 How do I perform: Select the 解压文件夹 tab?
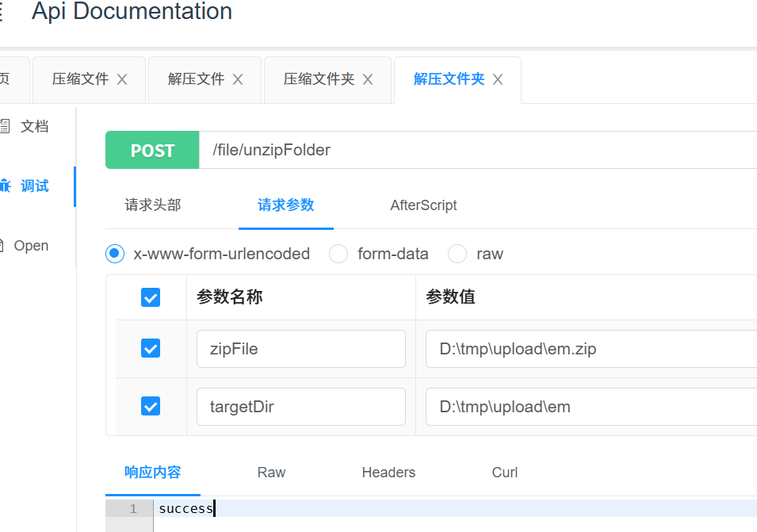449,79
